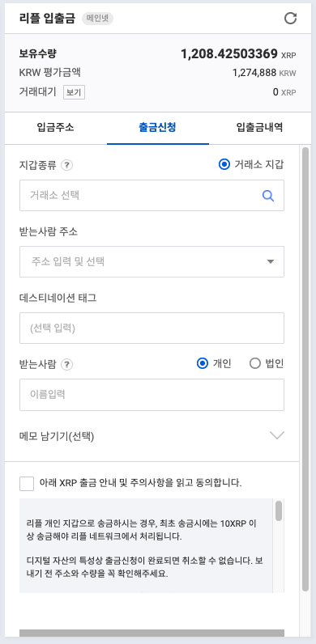
Task: Click the refresh icon at the top
Action: [x=291, y=18]
